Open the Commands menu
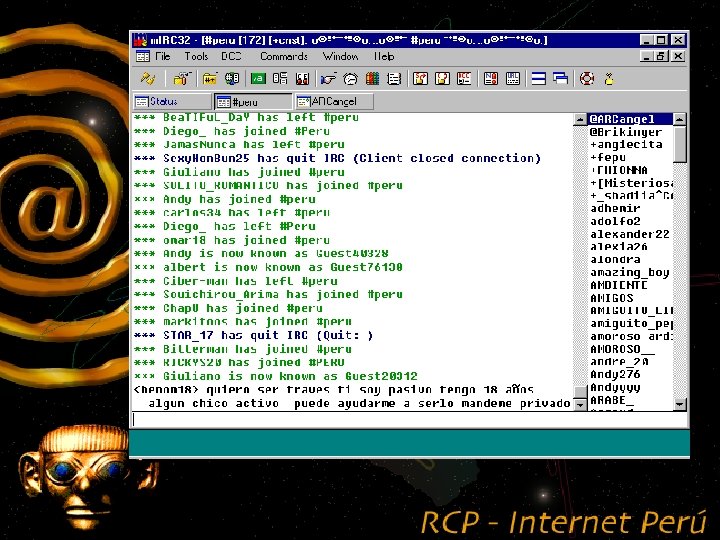This screenshot has height=540, width=720. [x=284, y=56]
